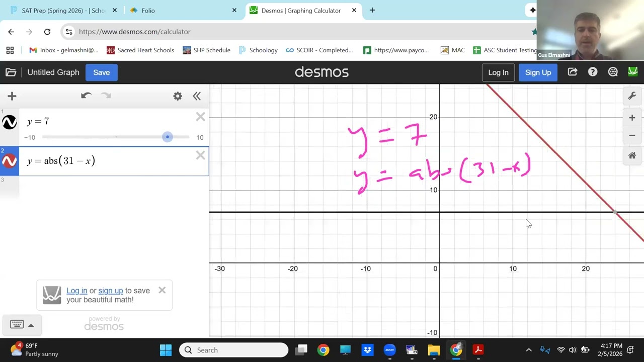Go back in browser history
Image resolution: width=644 pixels, height=362 pixels.
(11, 32)
